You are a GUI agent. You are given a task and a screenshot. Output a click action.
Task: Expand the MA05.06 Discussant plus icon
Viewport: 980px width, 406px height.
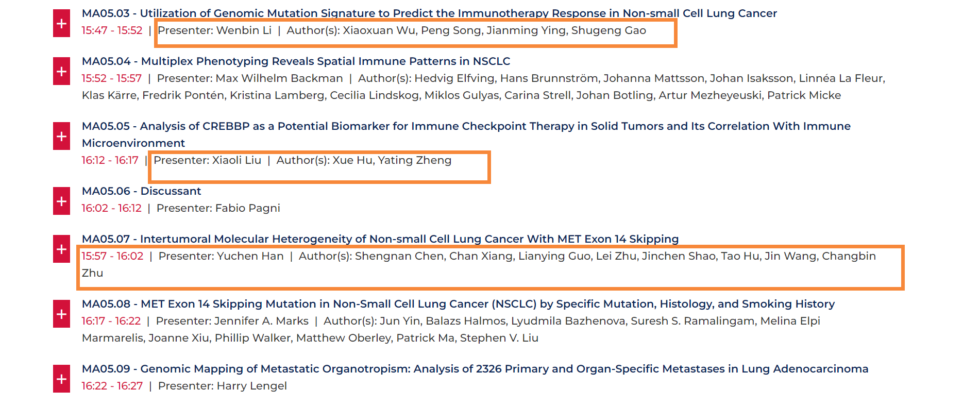coord(61,201)
